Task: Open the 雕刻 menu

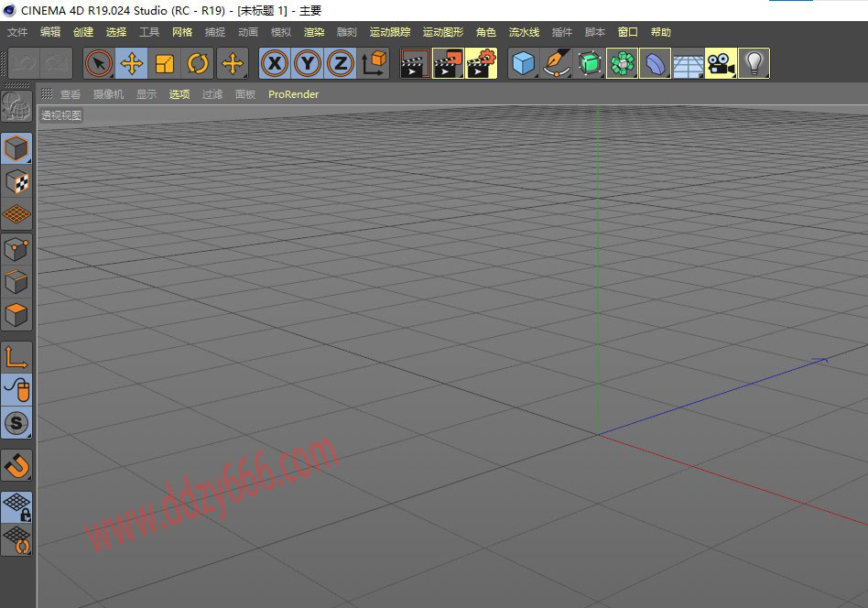Action: click(x=346, y=32)
